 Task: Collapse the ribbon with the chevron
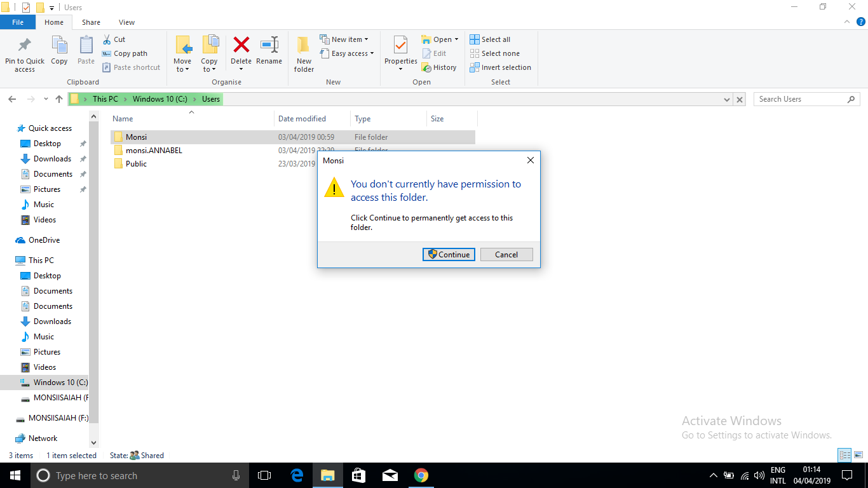[846, 21]
